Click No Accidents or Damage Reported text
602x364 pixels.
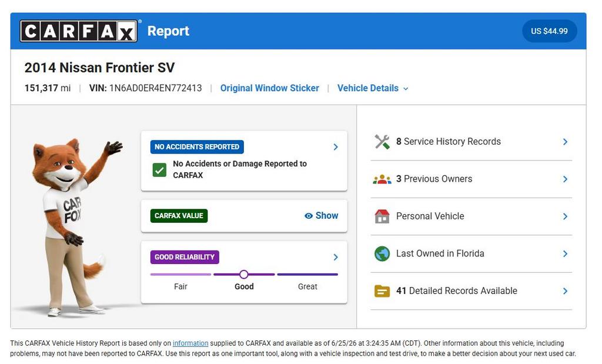[x=240, y=169]
